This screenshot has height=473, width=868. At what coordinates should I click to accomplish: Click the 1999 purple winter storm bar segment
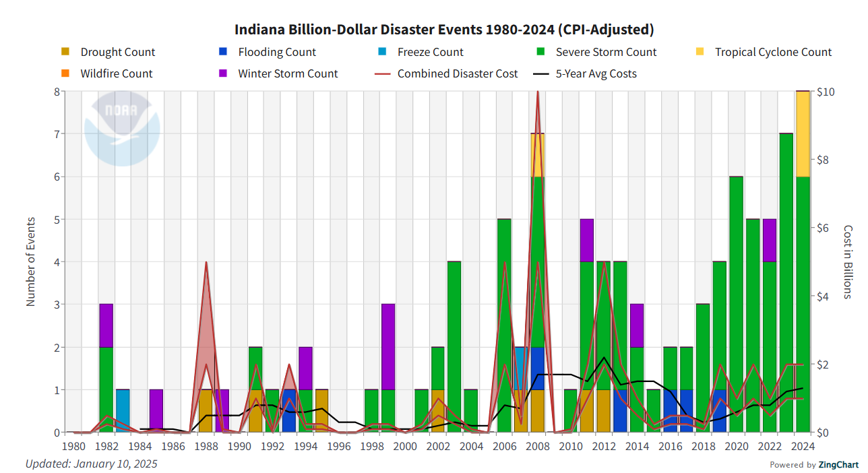388,346
